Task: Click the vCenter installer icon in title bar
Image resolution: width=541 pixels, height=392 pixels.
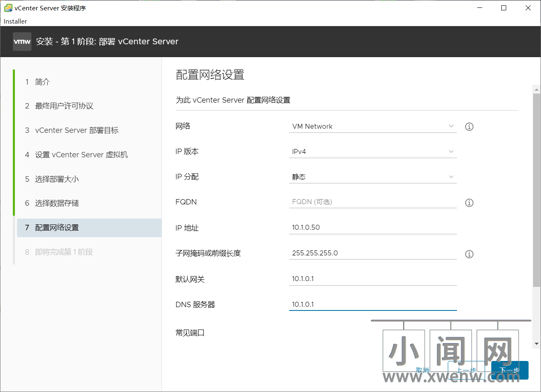Action: [8, 8]
